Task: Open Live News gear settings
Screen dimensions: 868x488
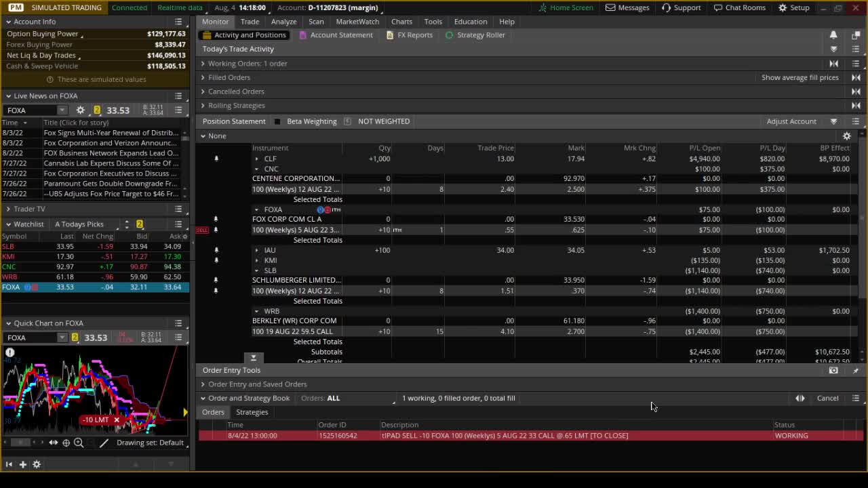Action: point(80,110)
